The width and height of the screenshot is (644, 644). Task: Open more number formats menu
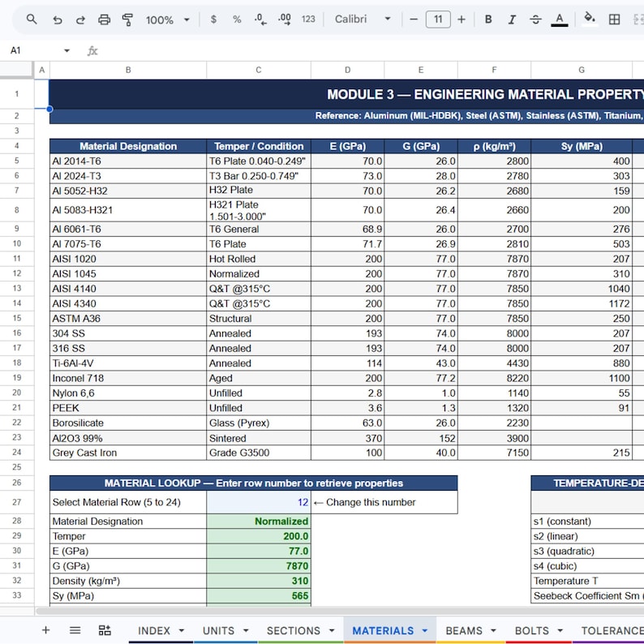(x=308, y=19)
